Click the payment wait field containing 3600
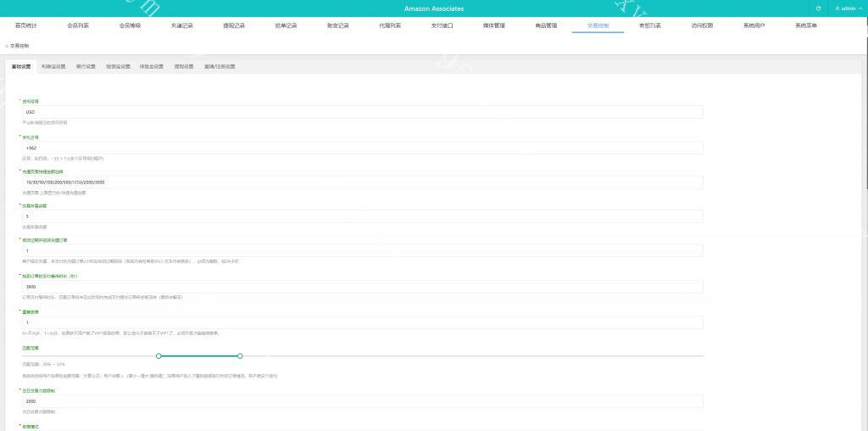This screenshot has height=431, width=868. click(363, 287)
